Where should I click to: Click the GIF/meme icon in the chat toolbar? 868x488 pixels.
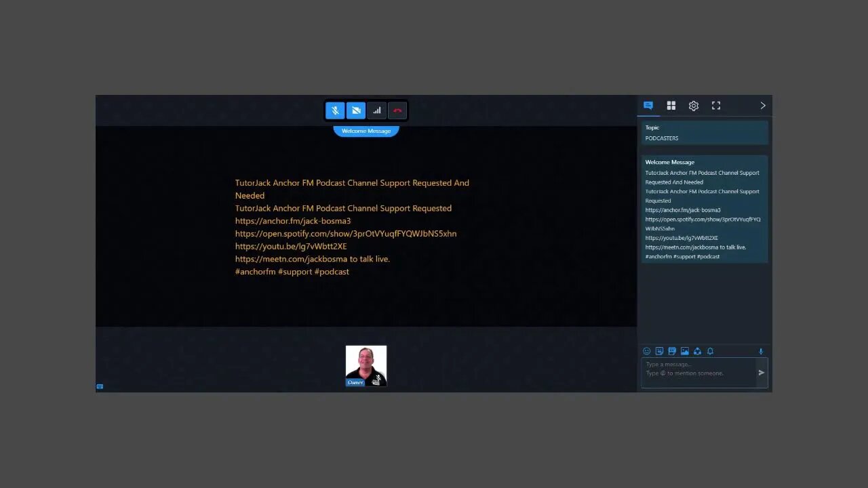click(x=672, y=351)
